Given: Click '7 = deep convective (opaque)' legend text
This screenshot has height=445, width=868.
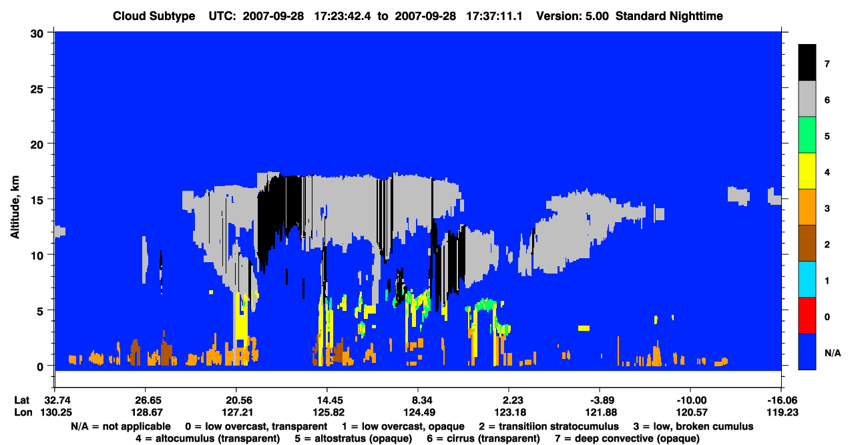Looking at the screenshot, I should pos(627,438).
